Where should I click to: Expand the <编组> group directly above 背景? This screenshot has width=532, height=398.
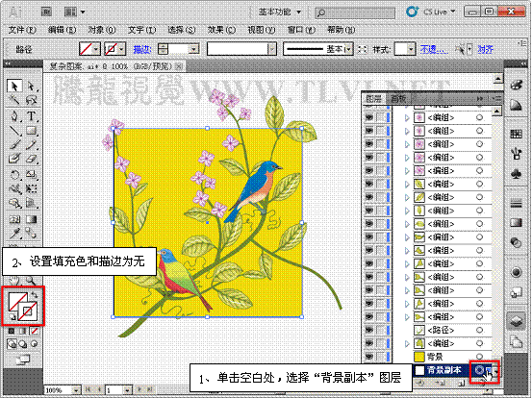point(407,343)
